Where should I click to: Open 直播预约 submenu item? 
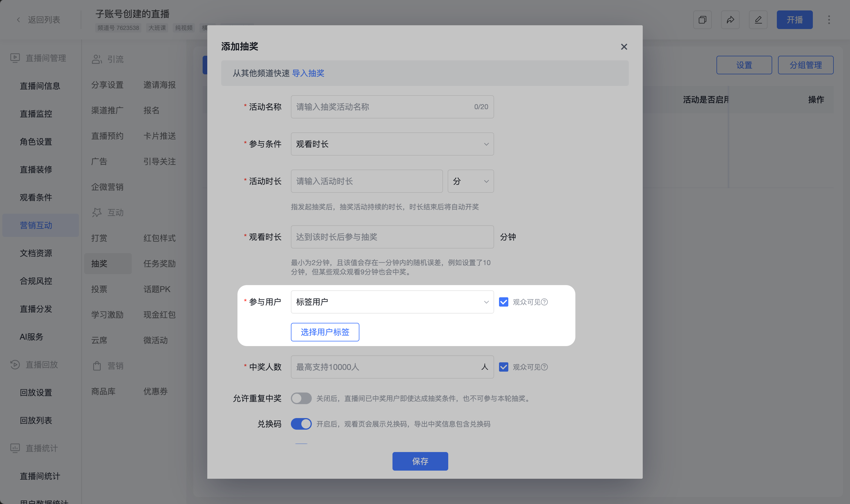[107, 136]
